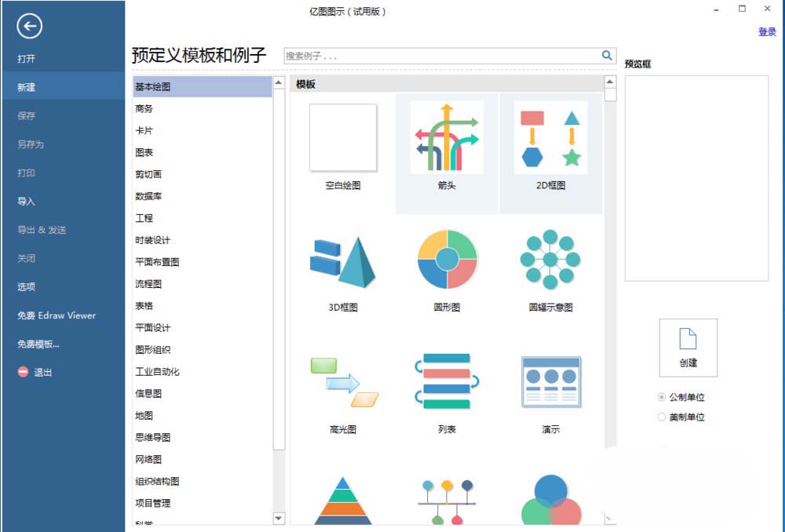Select the 美制单位 radio button

pyautogui.click(x=663, y=417)
